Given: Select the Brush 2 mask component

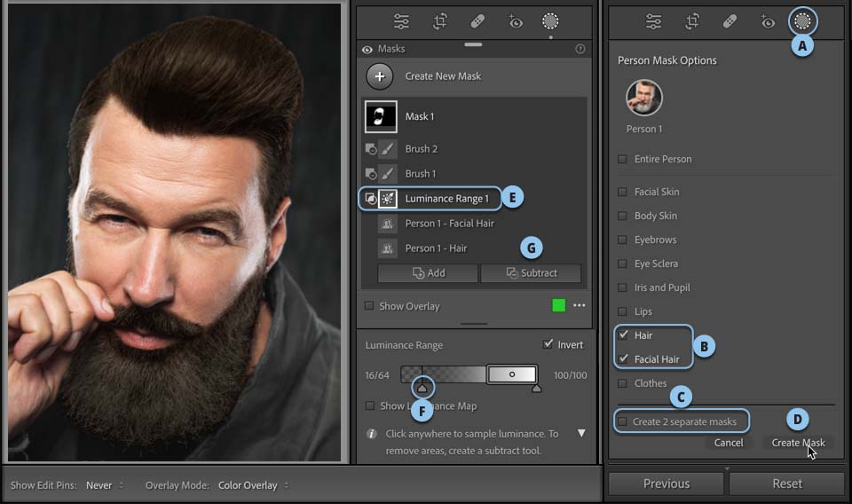Looking at the screenshot, I should tap(422, 149).
